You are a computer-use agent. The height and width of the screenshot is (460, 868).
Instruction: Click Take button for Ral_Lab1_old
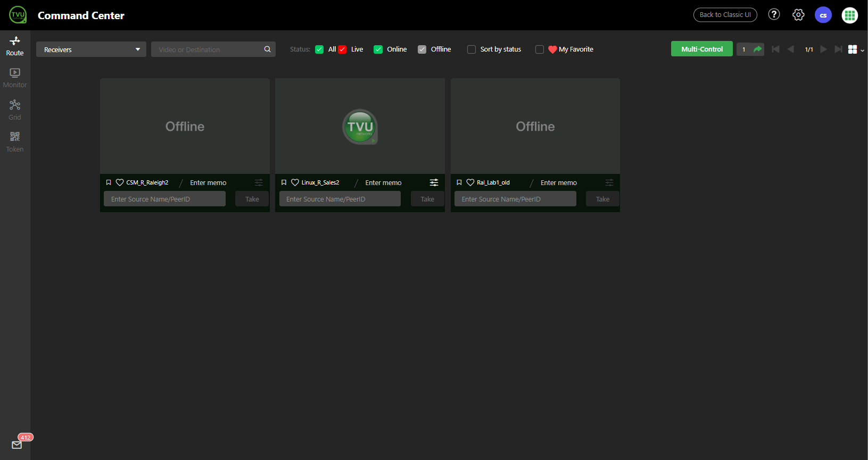[x=603, y=199]
